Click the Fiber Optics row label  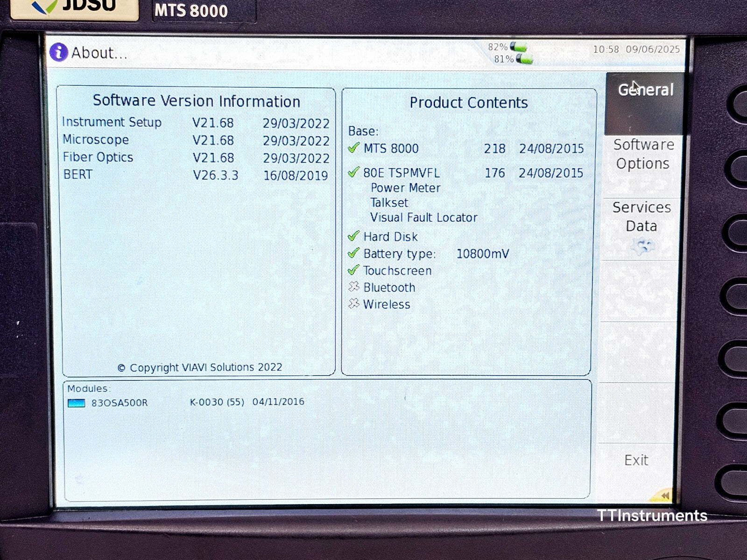[98, 157]
